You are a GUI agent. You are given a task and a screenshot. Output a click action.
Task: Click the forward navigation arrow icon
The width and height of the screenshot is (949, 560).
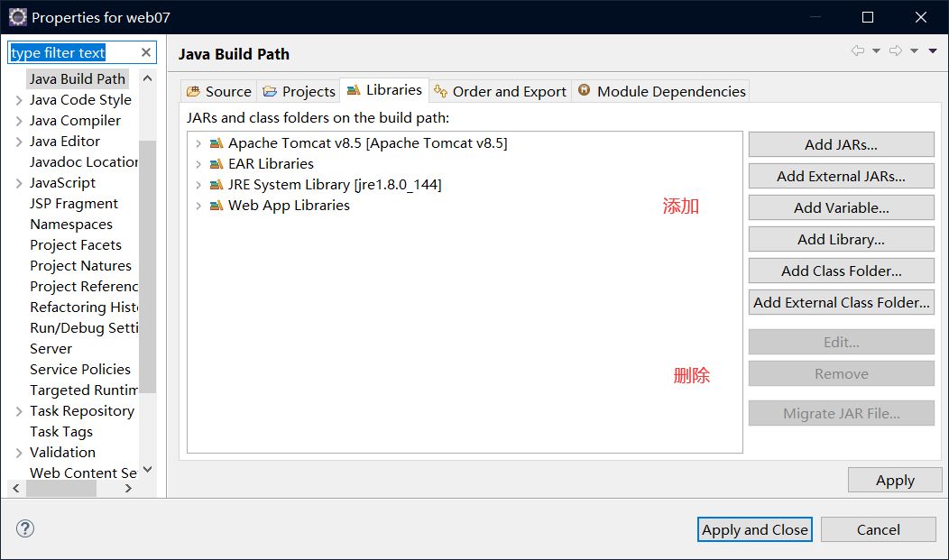click(x=896, y=51)
